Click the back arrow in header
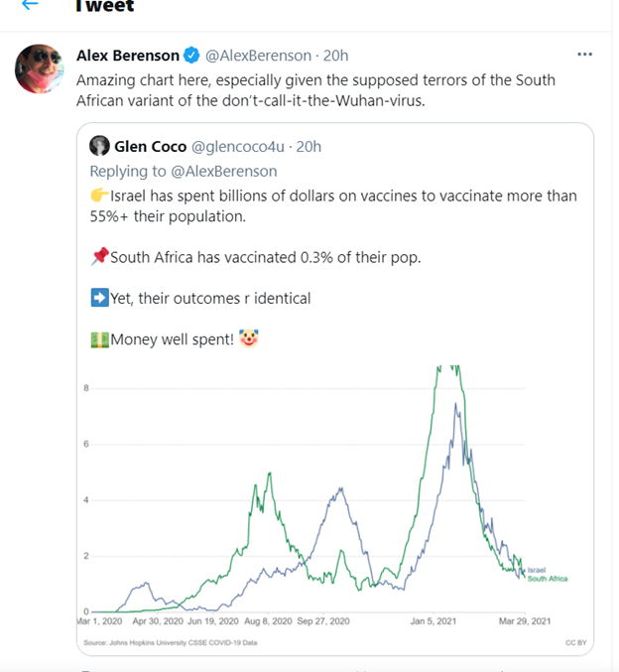The width and height of the screenshot is (619, 672). [x=31, y=5]
